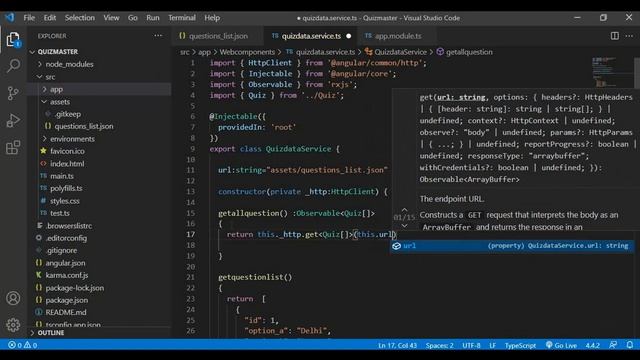This screenshot has width=640, height=360.
Task: Open editor more actions ellipsis
Action: point(629,36)
